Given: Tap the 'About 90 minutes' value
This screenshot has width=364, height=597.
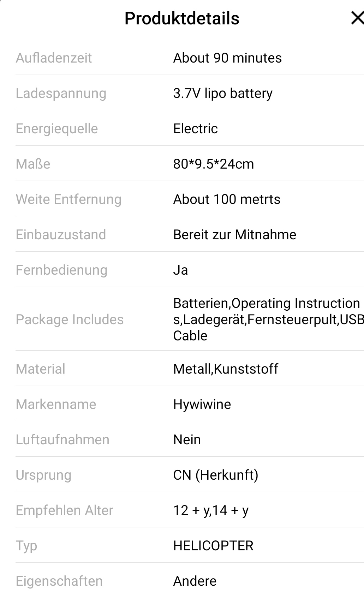Looking at the screenshot, I should [x=227, y=58].
